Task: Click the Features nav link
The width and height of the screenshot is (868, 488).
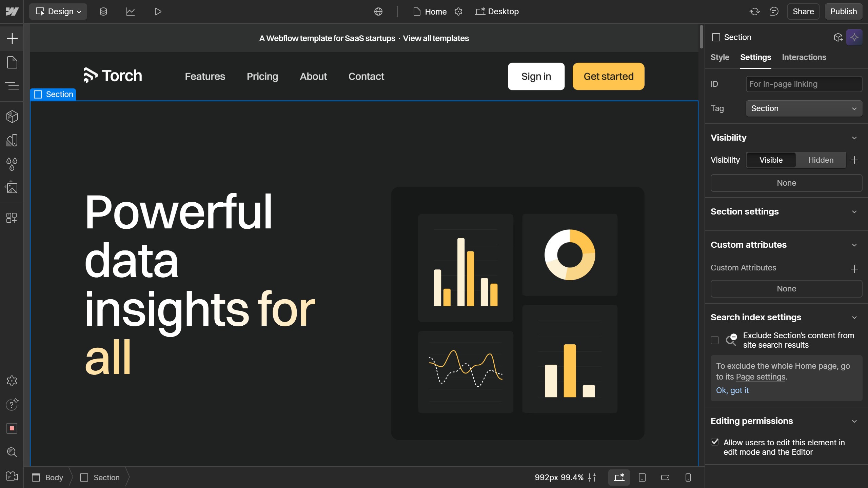Action: (205, 77)
